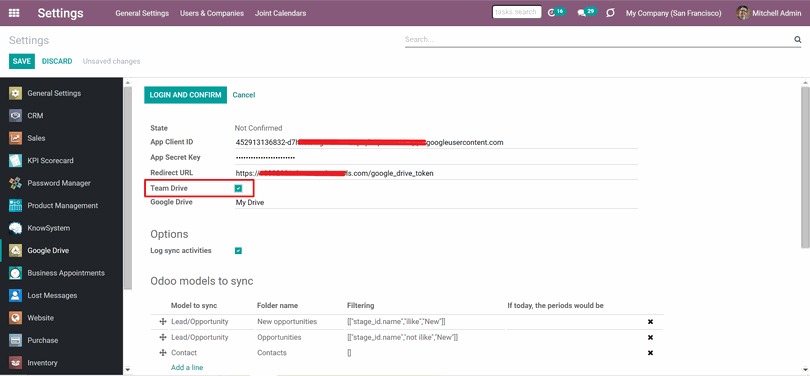Click the Google Drive 'My Drive' field
810x376 pixels.
(436, 203)
